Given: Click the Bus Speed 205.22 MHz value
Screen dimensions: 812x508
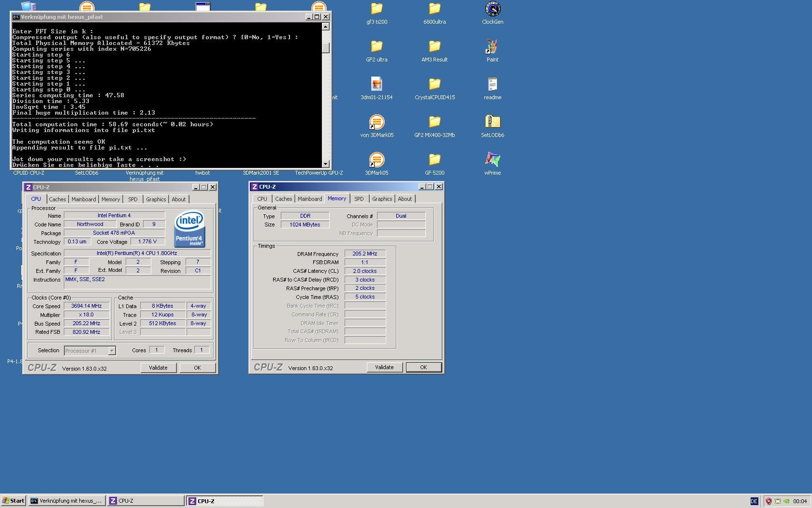Looking at the screenshot, I should click(87, 323).
